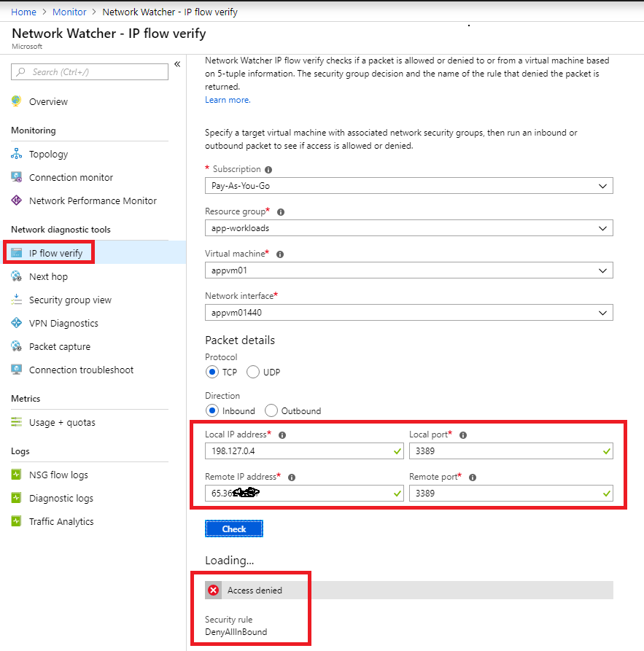Click info icon next to Local IP address
This screenshot has width=644, height=651.
282,435
